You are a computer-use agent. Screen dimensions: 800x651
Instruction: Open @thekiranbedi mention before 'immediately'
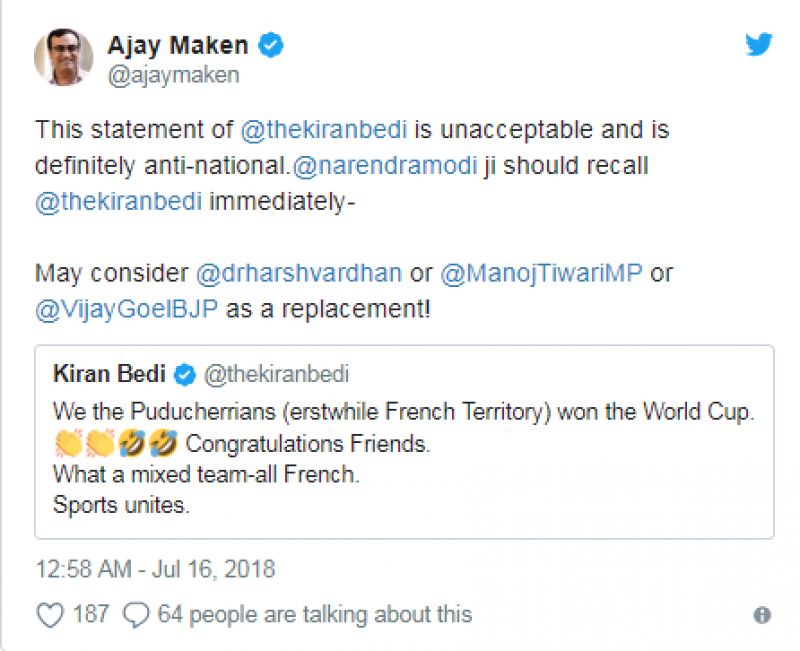point(118,200)
